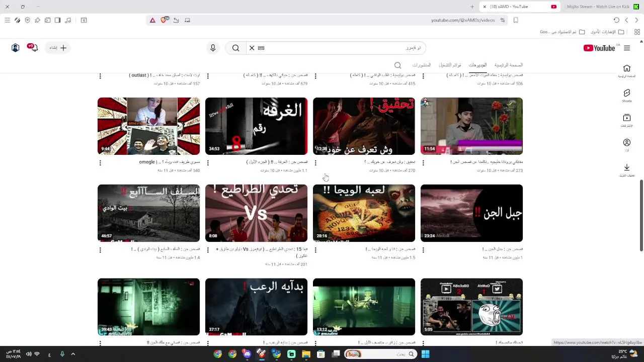The height and width of the screenshot is (362, 644).
Task: Open three-dot menu for جبل الجن video
Action: pyautogui.click(x=423, y=250)
